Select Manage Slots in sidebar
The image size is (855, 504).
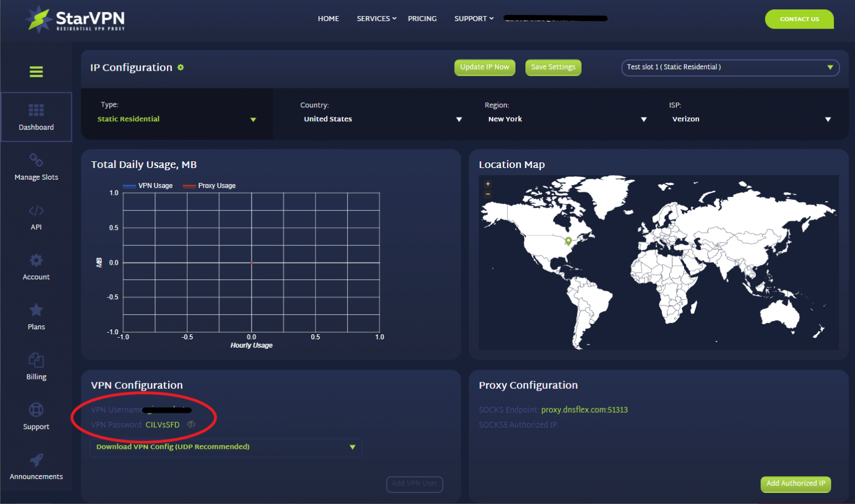(x=36, y=167)
